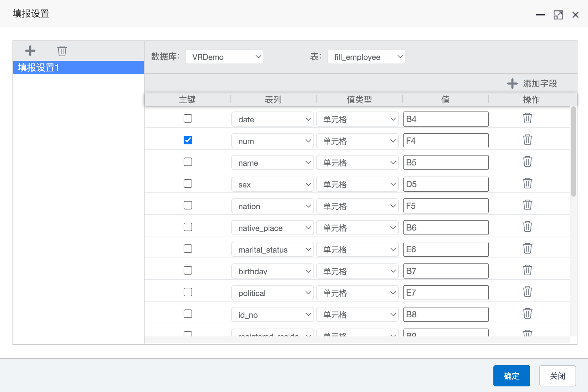Click the 表列 column header
This screenshot has width=588, height=392.
pos(273,99)
